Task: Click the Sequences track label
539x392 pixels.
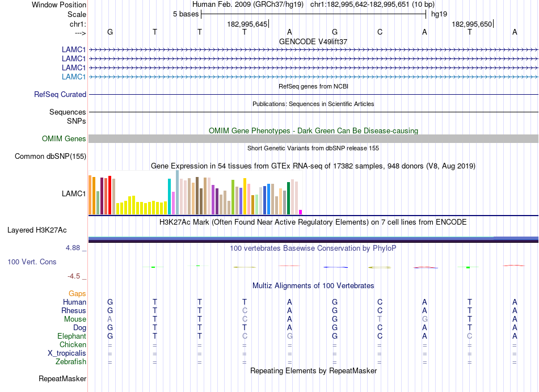Action: pos(68,112)
